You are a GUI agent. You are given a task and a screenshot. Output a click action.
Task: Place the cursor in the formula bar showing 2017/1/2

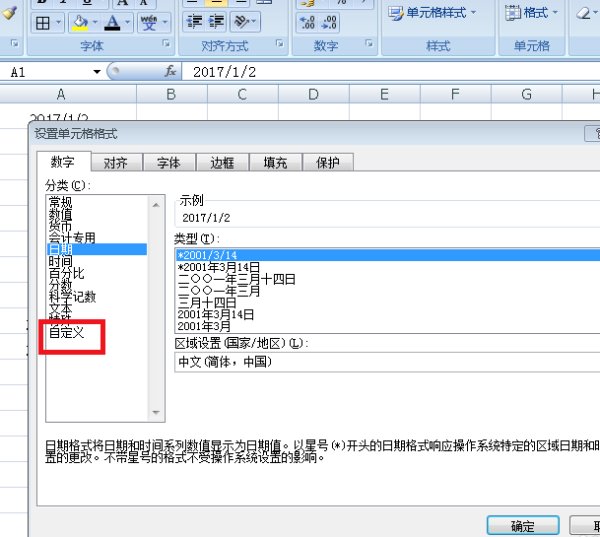(x=390, y=72)
